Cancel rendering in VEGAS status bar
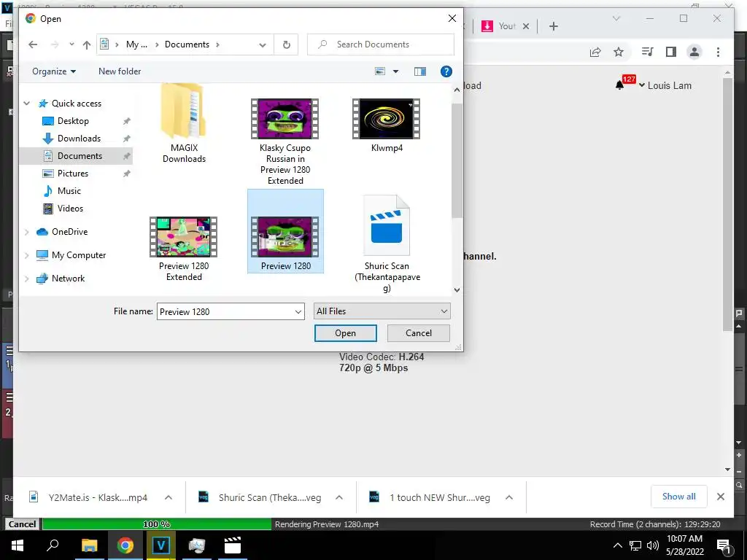 22,524
